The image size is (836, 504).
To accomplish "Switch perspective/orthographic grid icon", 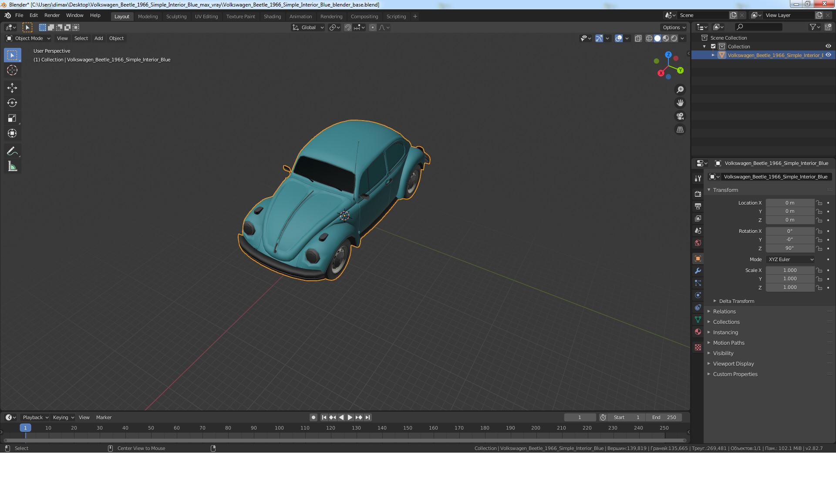I will pos(680,130).
